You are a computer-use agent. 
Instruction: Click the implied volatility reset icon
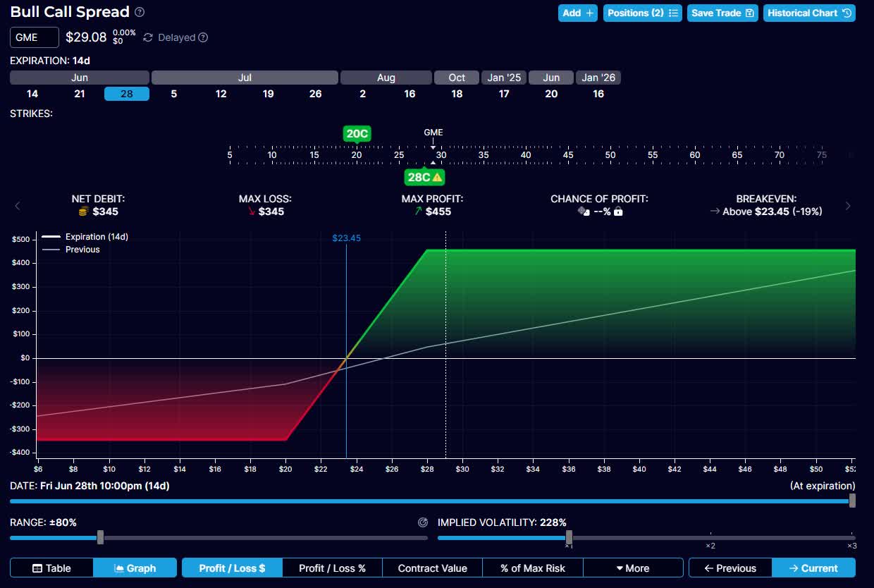(423, 522)
